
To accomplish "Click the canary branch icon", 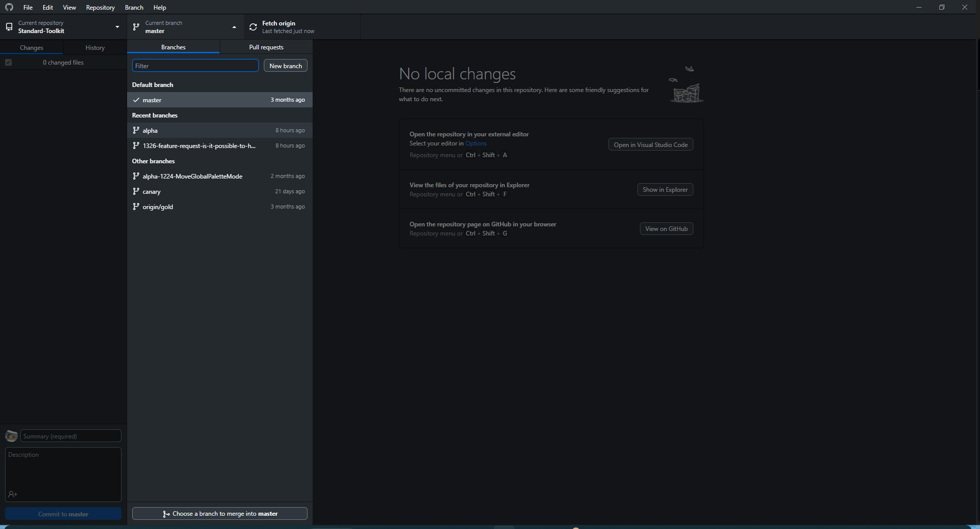I will 136,191.
